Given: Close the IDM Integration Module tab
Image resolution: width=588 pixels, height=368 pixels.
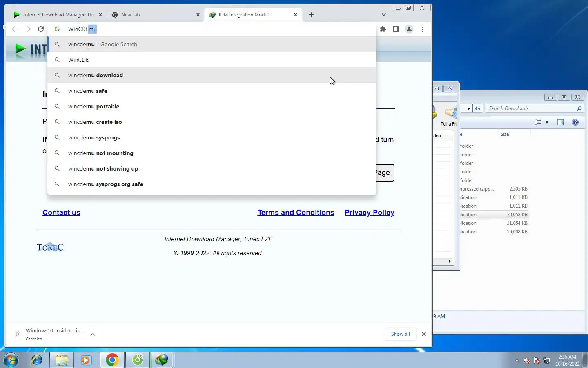Looking at the screenshot, I should tap(296, 15).
